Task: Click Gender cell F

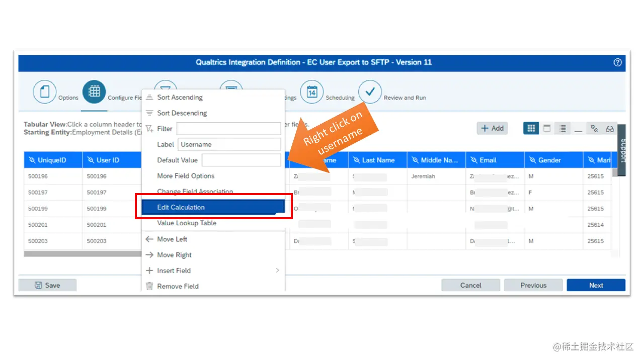Action: [x=554, y=193]
